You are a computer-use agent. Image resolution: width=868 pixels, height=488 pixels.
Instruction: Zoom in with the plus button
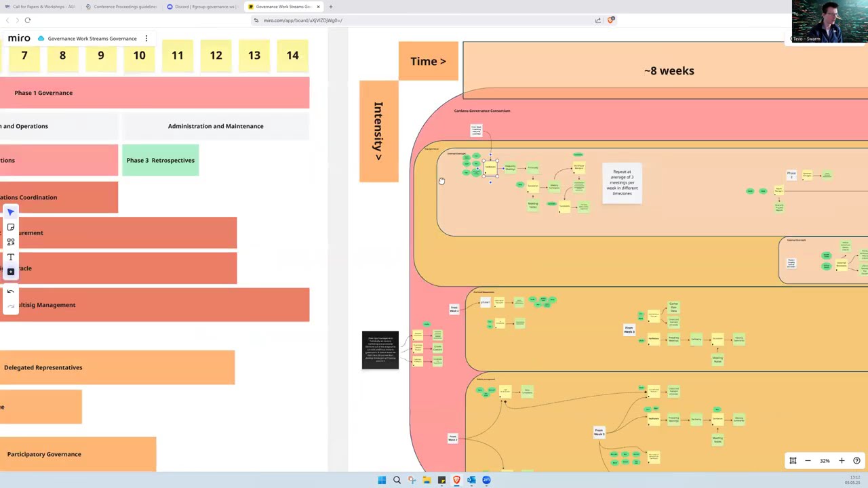[842, 461]
